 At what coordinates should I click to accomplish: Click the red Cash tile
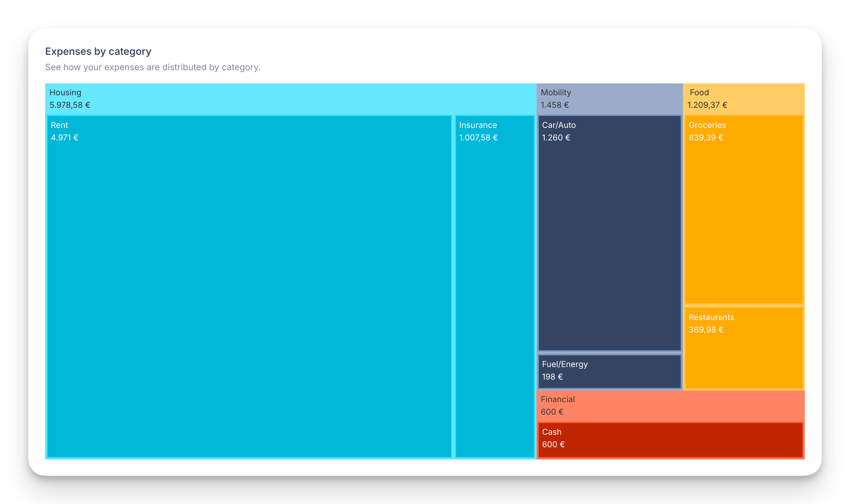(670, 439)
